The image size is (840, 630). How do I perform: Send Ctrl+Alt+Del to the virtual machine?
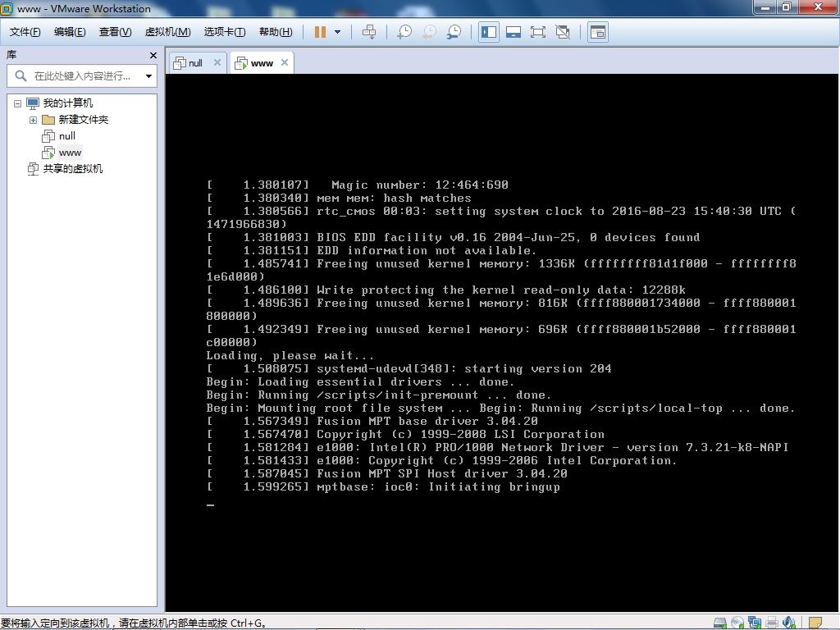point(369,32)
